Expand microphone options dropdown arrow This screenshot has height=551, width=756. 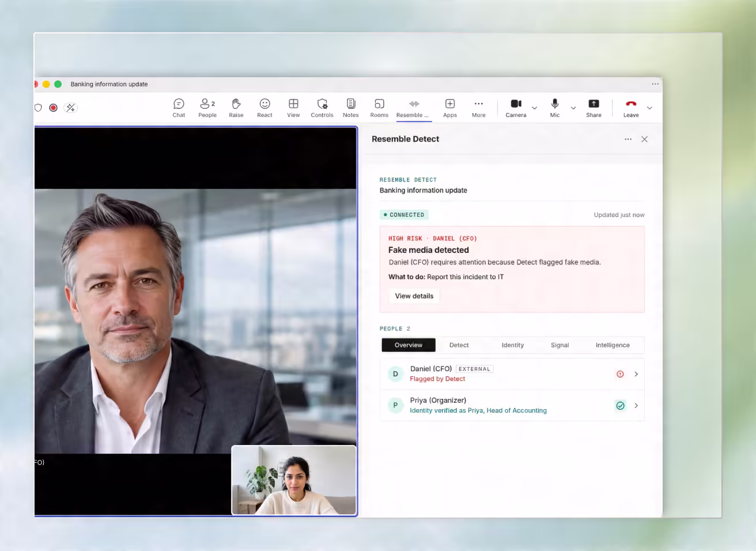click(x=573, y=108)
